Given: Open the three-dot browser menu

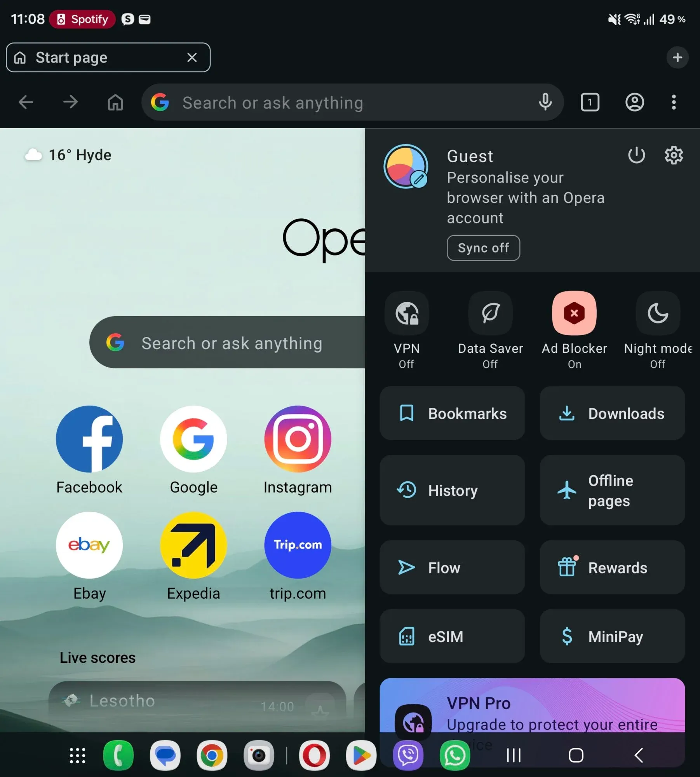Looking at the screenshot, I should 674,103.
